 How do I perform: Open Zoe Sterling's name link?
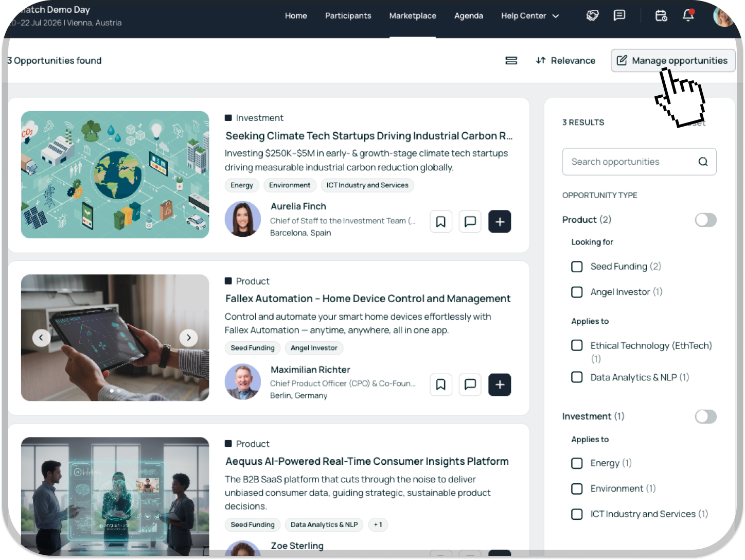click(297, 546)
